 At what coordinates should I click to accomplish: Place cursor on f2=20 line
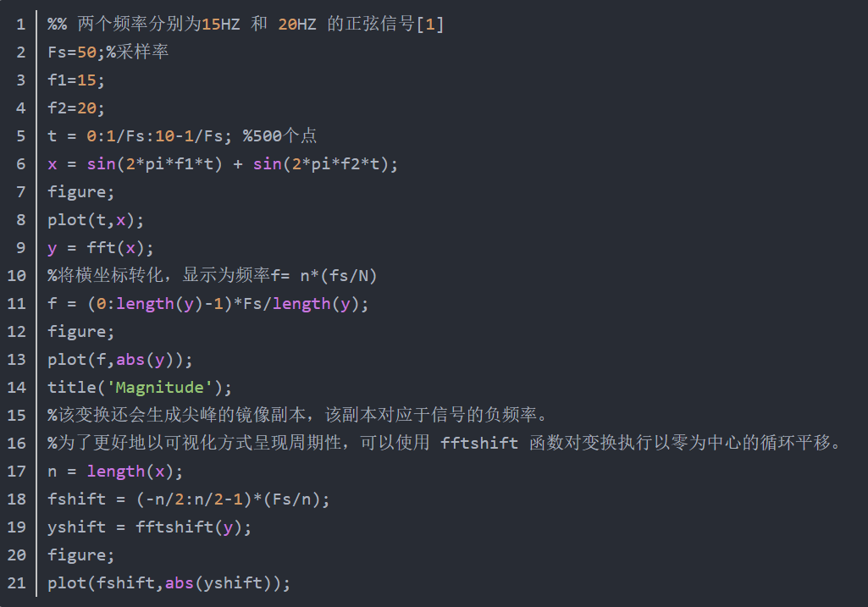(76, 108)
